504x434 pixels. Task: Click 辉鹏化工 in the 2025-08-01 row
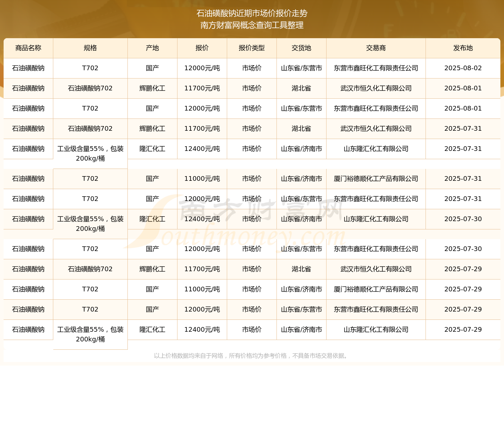[152, 88]
